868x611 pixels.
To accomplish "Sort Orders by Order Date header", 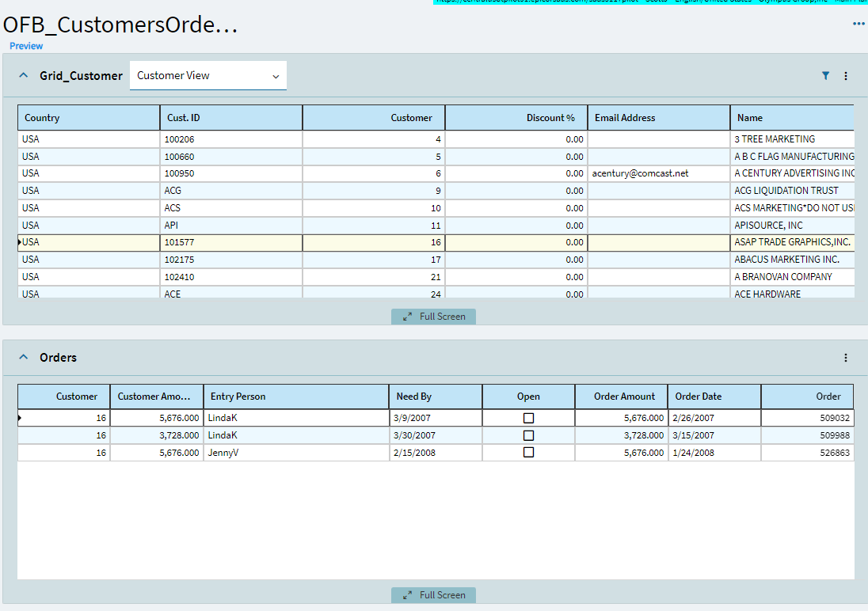I will [714, 397].
